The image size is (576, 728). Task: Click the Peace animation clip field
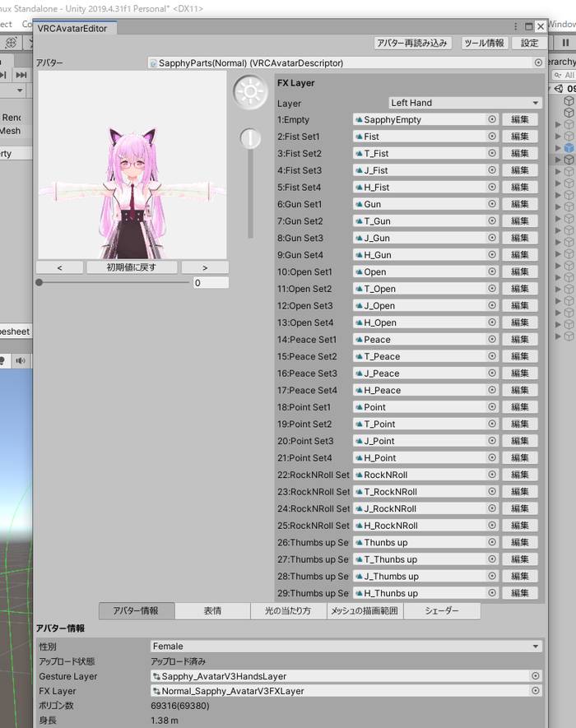[425, 340]
